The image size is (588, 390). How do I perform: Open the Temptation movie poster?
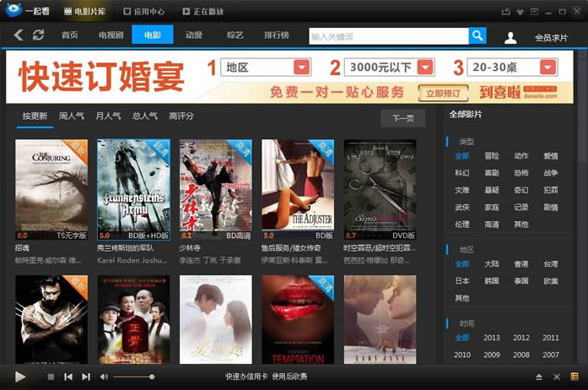[298, 319]
